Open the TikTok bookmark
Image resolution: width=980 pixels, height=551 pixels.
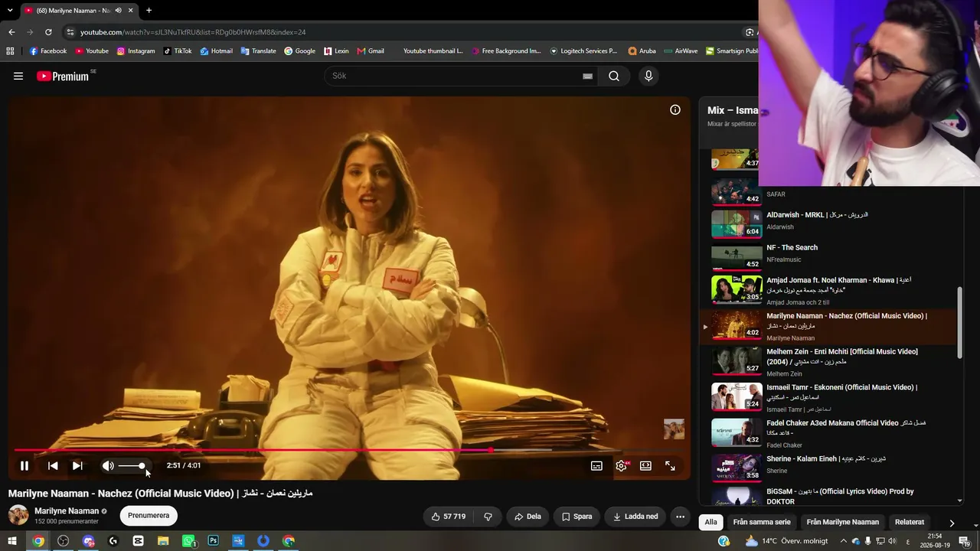pyautogui.click(x=178, y=51)
